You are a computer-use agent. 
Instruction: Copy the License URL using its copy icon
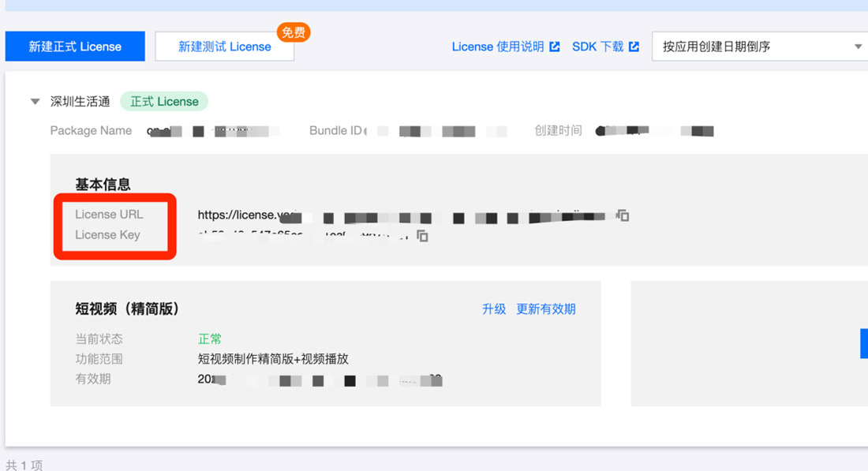[x=623, y=215]
